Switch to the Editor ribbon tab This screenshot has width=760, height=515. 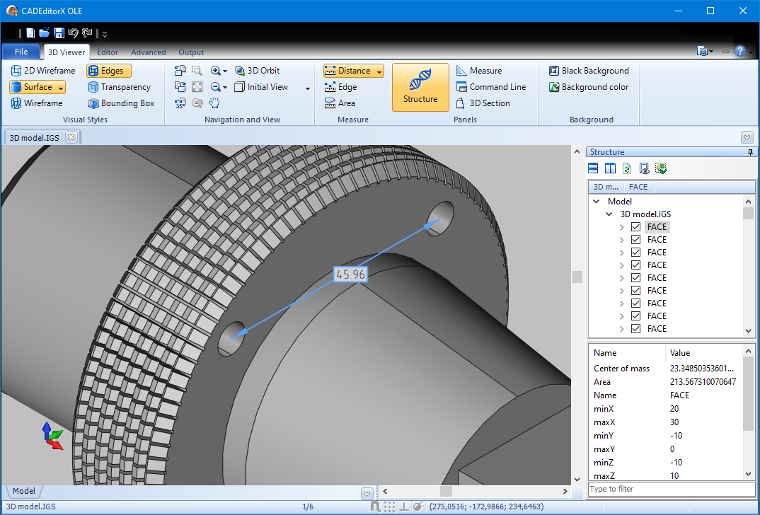pyautogui.click(x=108, y=52)
